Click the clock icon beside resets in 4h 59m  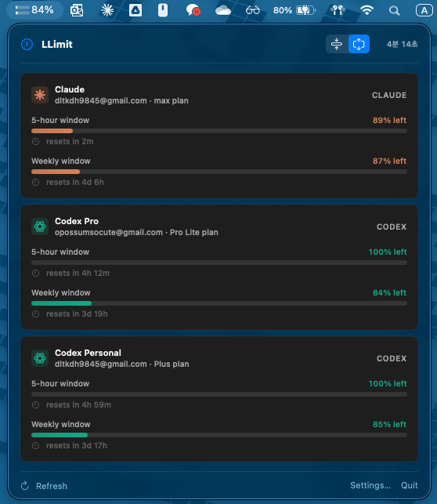coord(36,405)
